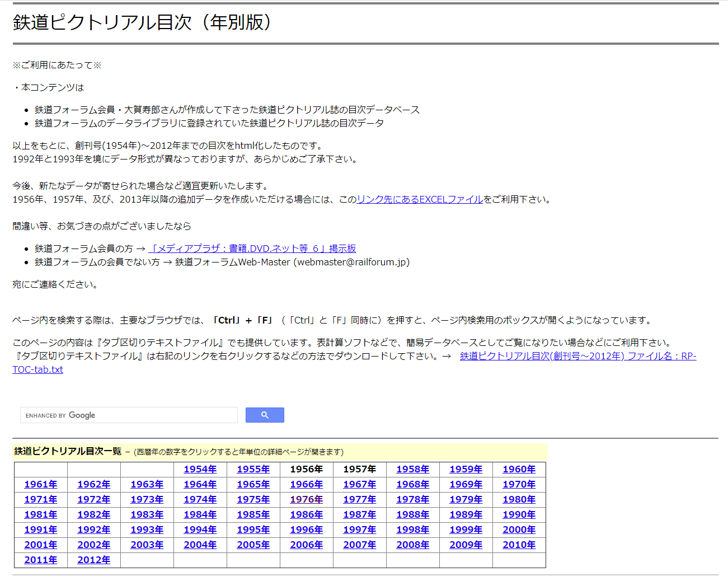
Task: Open the 1992年 index page
Action: (94, 530)
